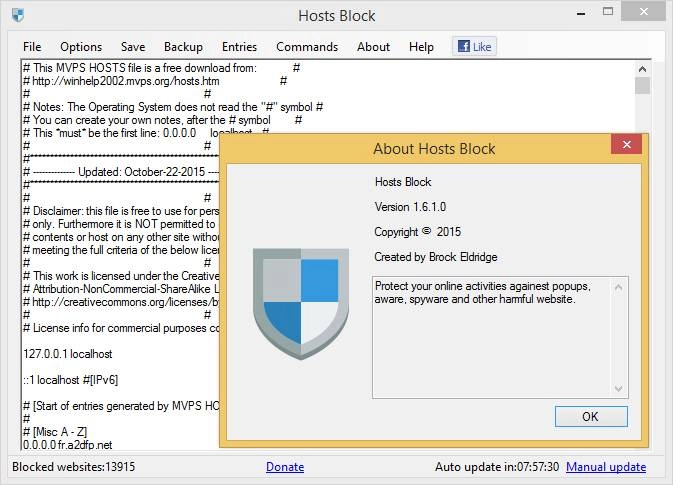This screenshot has height=485, width=673.
Task: Click the Facebook Like button
Action: (474, 46)
